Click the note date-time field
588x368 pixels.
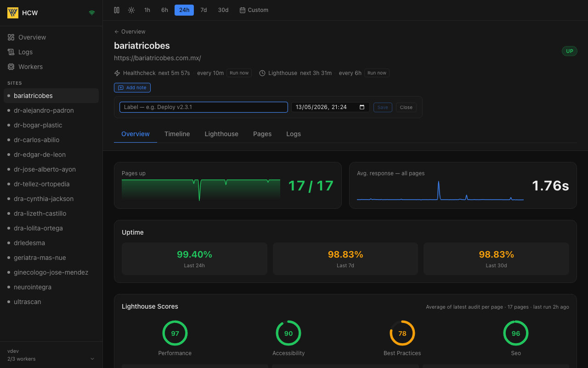[x=330, y=107]
